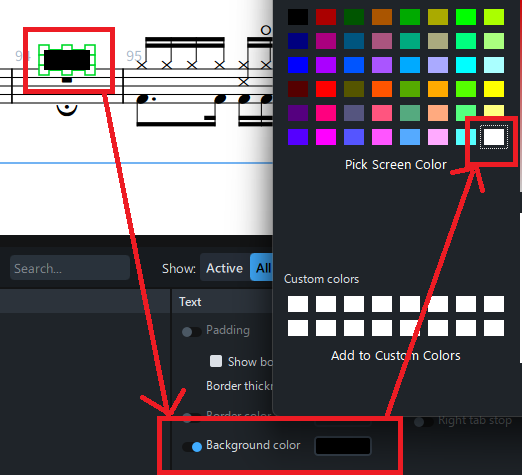The width and height of the screenshot is (522, 475).
Task: Show All properties
Action: click(x=263, y=268)
